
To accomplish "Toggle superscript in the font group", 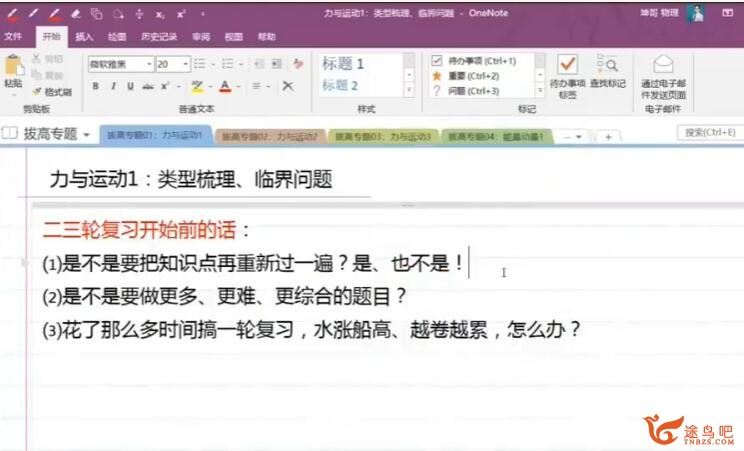I will (165, 86).
